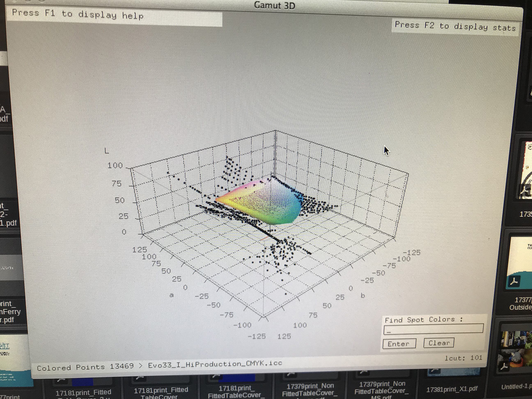Click the 'Press F2 to display stats' banner
The height and width of the screenshot is (399, 532).
[455, 26]
